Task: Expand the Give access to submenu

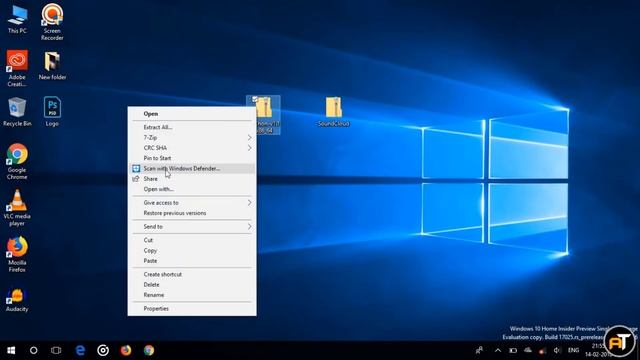Action: [x=192, y=203]
